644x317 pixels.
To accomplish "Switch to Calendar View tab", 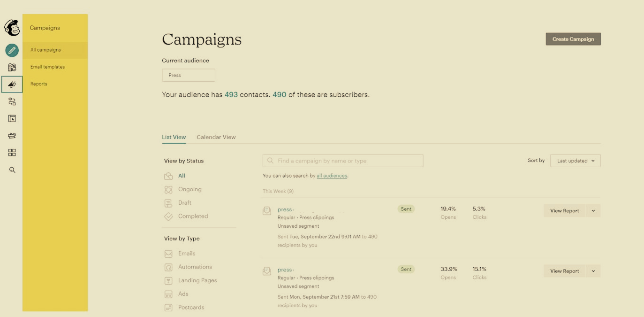I will [x=216, y=137].
